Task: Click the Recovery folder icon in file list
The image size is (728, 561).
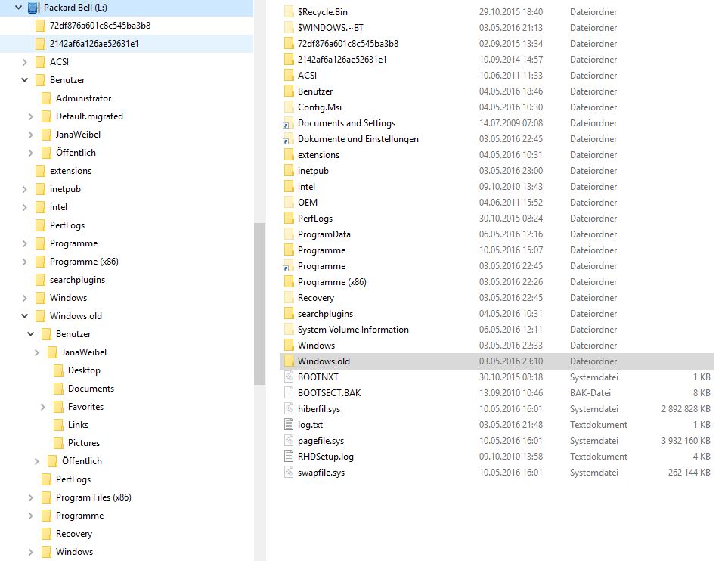Action: coord(288,298)
